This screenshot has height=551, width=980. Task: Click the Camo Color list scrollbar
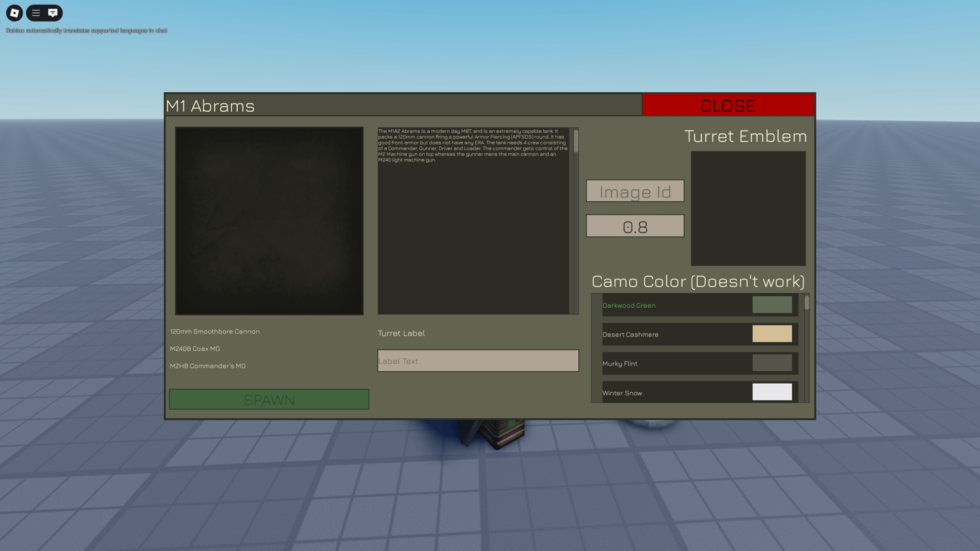pyautogui.click(x=807, y=302)
